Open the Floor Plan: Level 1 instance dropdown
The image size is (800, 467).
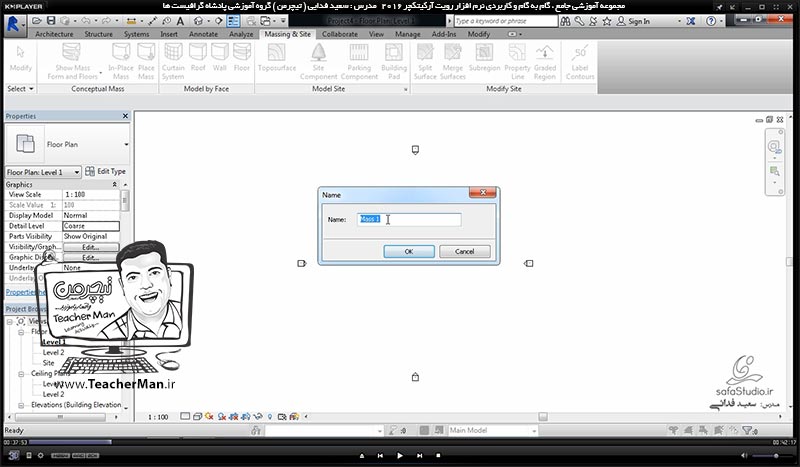pyautogui.click(x=77, y=172)
